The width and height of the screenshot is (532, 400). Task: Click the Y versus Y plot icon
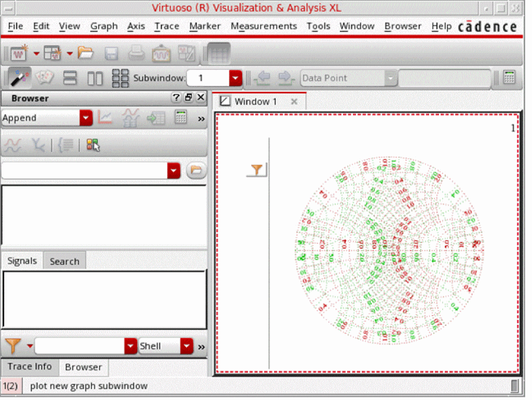click(38, 145)
